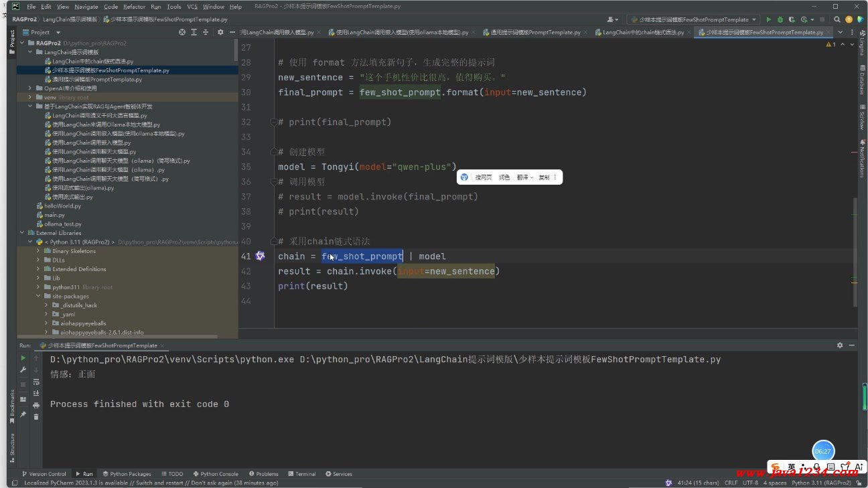The height and width of the screenshot is (488, 868).
Task: Click the Search Everywhere magnifier icon
Action: [x=837, y=19]
